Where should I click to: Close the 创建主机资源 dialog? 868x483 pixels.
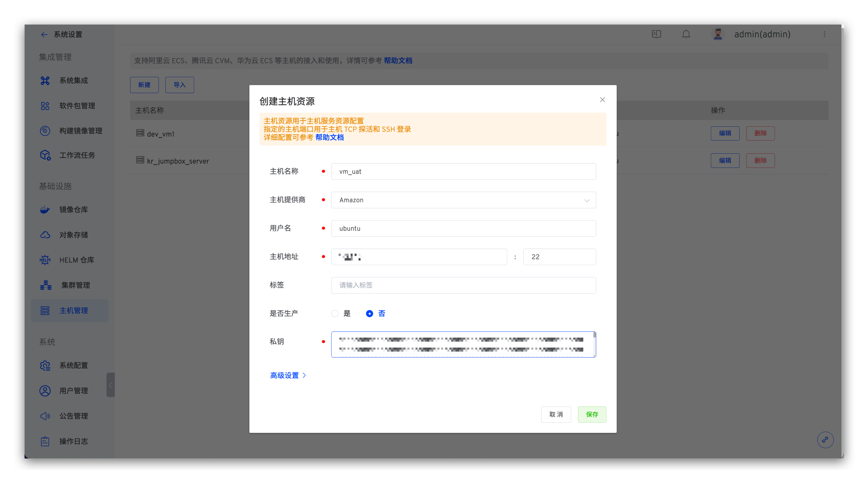click(602, 100)
